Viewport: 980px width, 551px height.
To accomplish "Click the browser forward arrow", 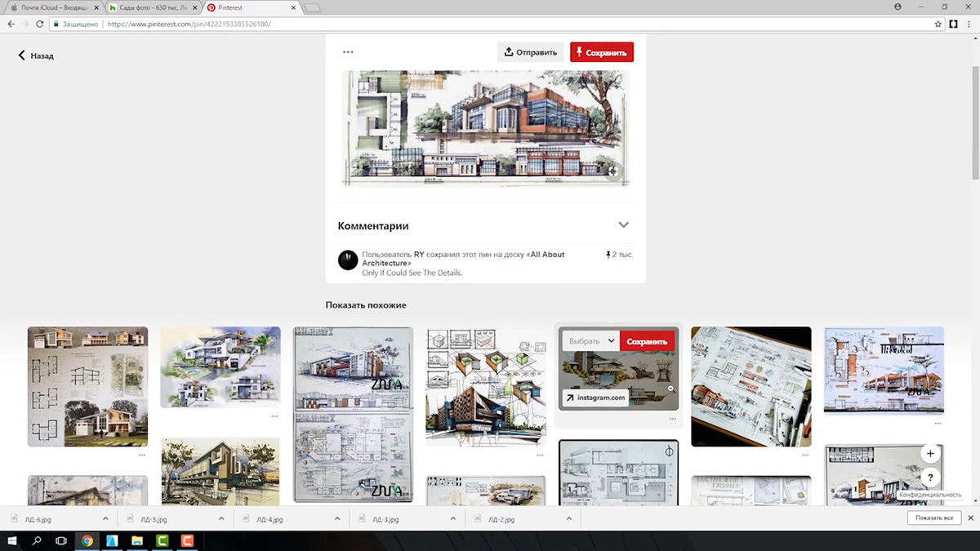I will tap(25, 24).
